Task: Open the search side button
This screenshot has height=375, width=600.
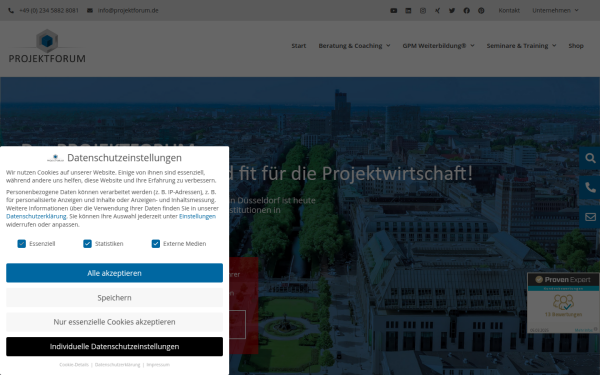Action: (x=590, y=158)
